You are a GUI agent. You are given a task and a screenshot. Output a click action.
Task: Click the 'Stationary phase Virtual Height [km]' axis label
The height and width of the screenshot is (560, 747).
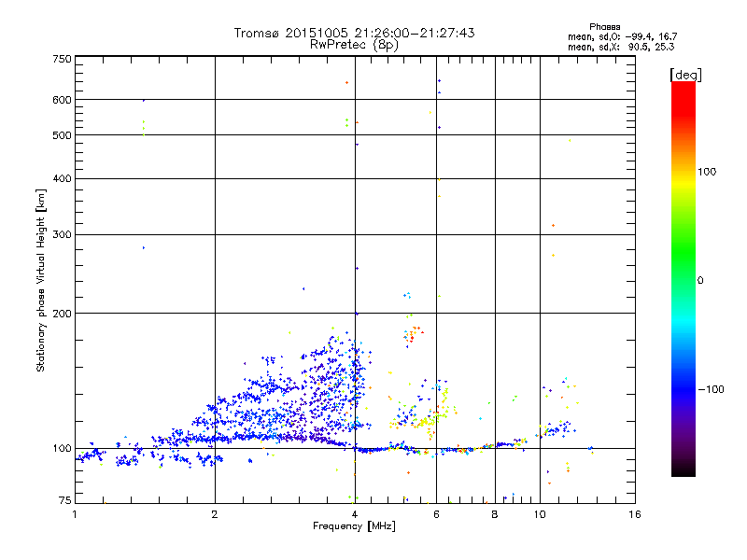[40, 281]
